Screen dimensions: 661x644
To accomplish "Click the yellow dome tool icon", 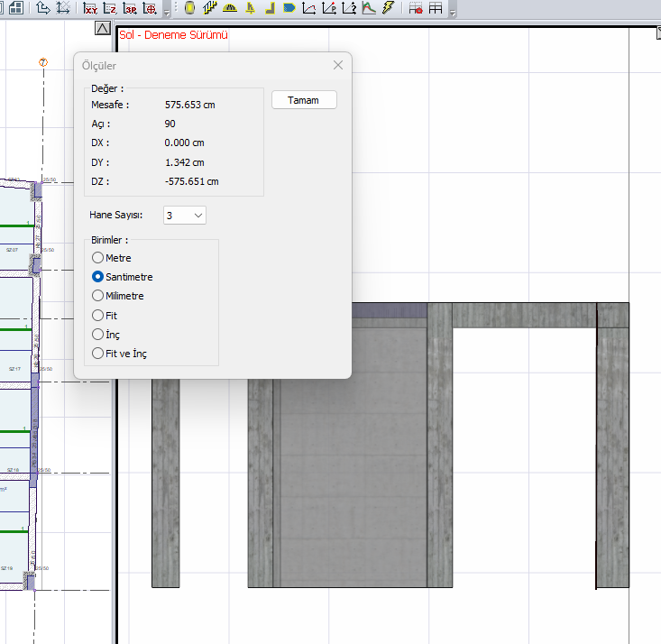I will [230, 9].
